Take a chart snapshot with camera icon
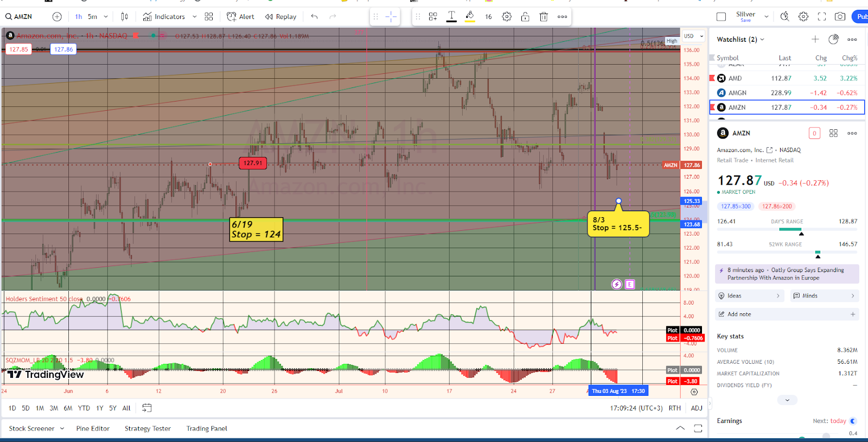Viewport: 868px width, 442px height. [840, 17]
